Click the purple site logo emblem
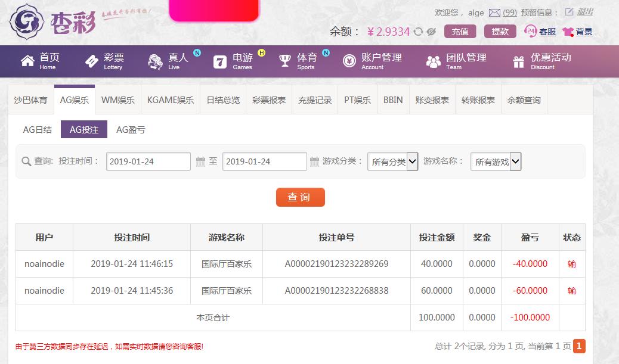619x364 pixels. pos(26,21)
